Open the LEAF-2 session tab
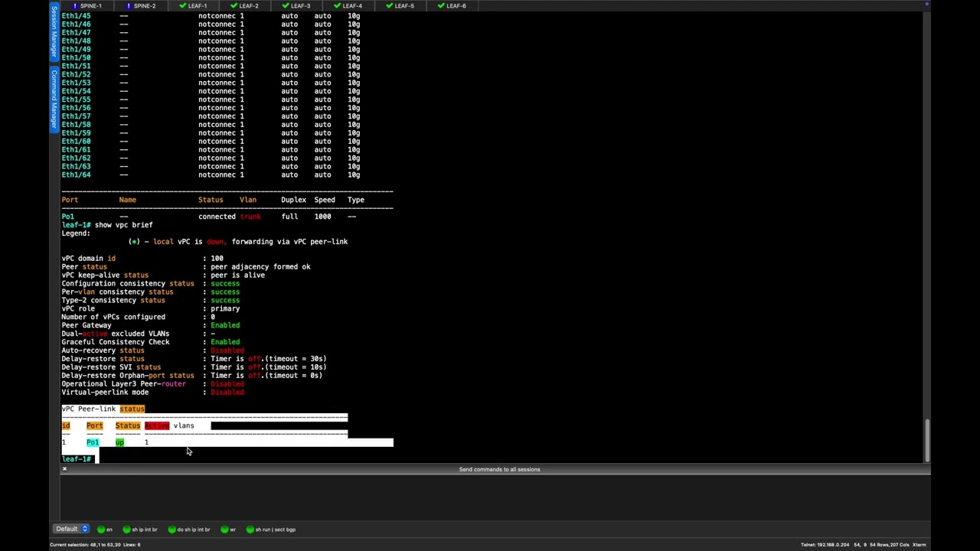Viewport: 980px width, 551px height. pos(244,5)
